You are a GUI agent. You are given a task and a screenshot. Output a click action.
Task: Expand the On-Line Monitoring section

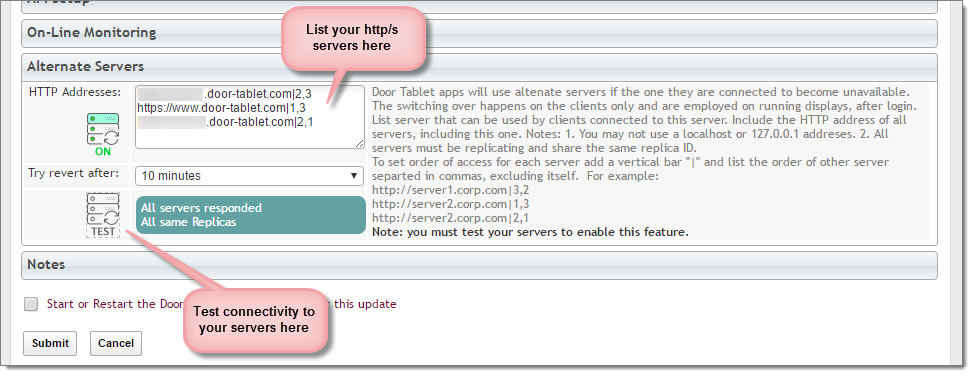pos(479,33)
